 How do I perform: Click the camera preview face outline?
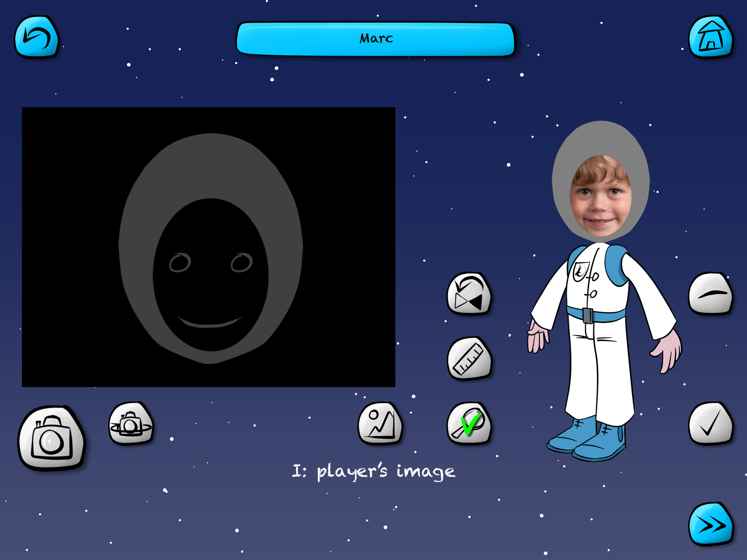[210, 248]
